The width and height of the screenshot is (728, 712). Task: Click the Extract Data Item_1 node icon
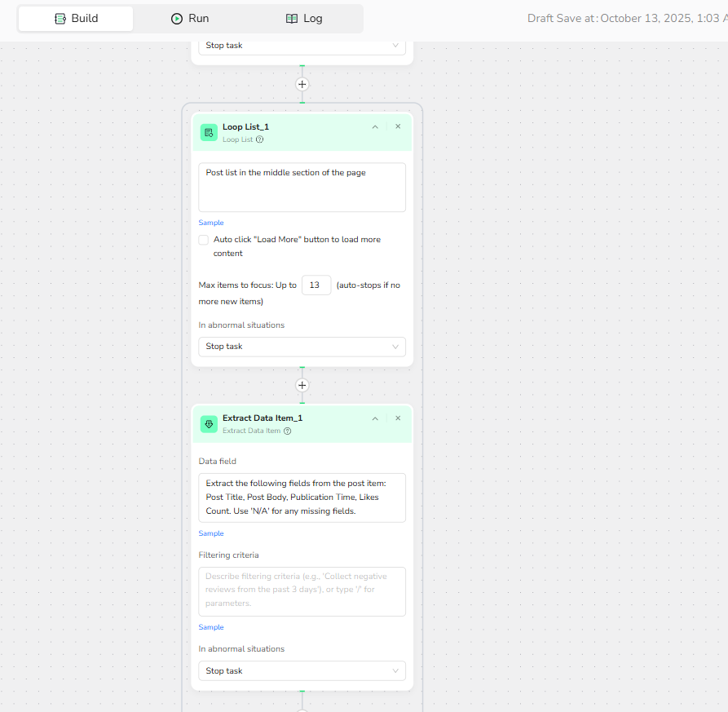tap(209, 424)
